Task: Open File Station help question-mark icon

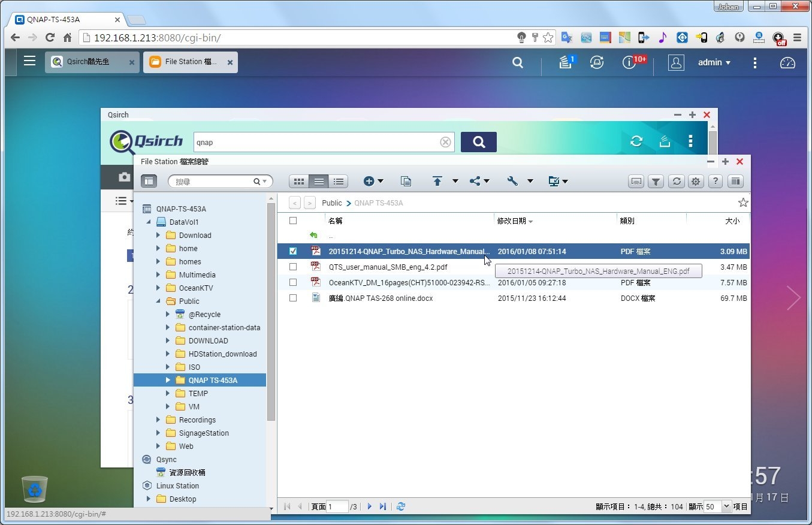Action: (715, 181)
